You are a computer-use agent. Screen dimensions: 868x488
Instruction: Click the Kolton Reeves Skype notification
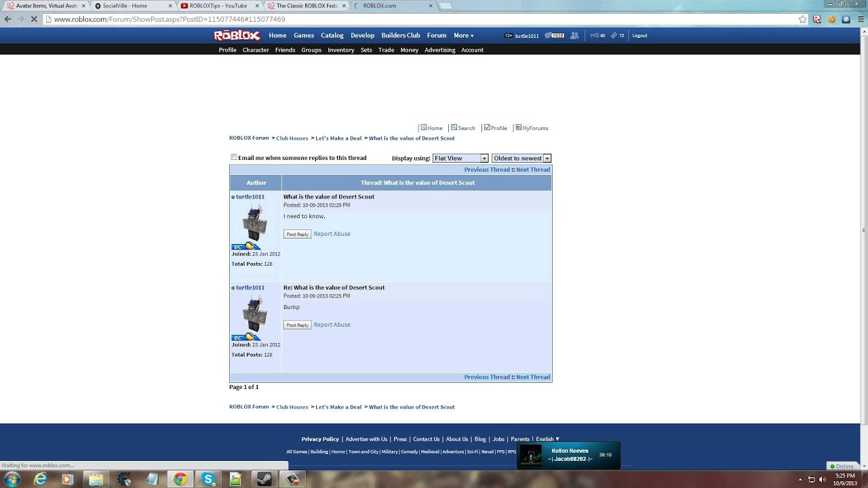tap(569, 455)
